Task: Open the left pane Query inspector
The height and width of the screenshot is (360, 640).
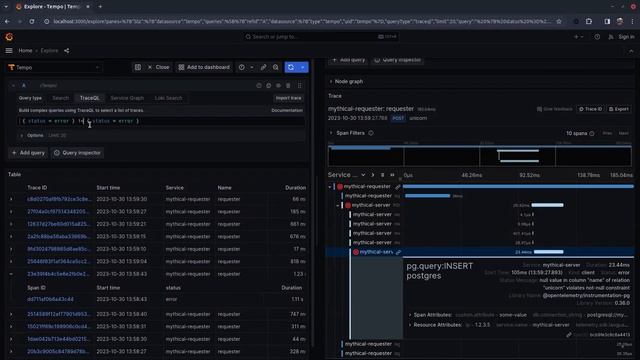Action: pyautogui.click(x=77, y=153)
